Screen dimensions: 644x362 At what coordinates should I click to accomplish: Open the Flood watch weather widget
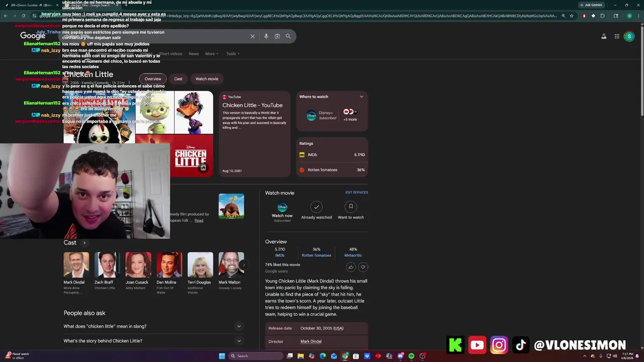pos(18,356)
